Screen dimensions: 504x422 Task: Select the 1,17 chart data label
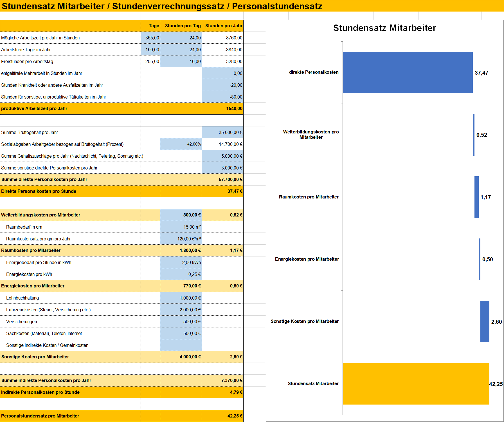point(485,197)
